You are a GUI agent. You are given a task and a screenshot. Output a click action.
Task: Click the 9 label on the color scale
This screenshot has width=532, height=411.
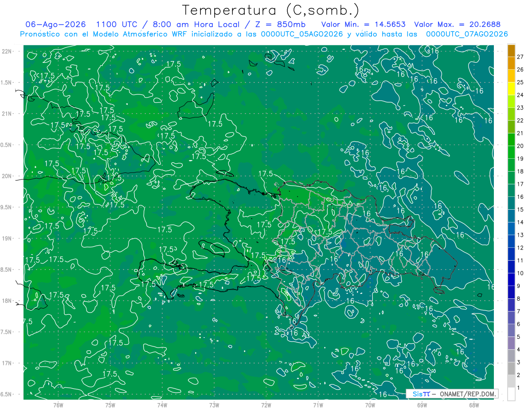[x=519, y=286]
